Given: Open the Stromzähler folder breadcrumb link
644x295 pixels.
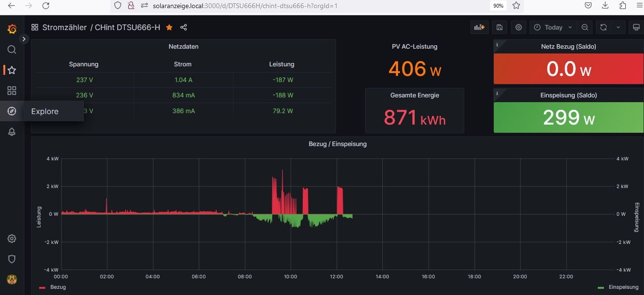Looking at the screenshot, I should [x=64, y=27].
